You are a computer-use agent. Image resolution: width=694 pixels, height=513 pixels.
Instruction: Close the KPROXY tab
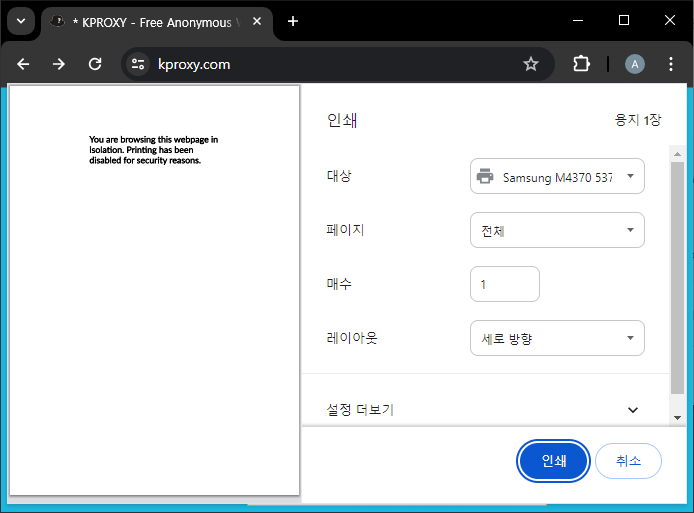pyautogui.click(x=257, y=21)
